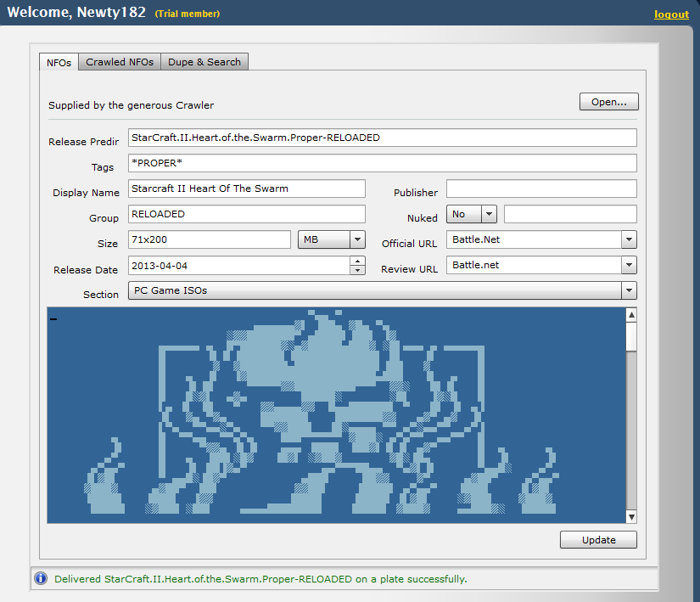Expand the Section PC Game ISOs dropdown
This screenshot has width=700, height=602.
(x=382, y=290)
